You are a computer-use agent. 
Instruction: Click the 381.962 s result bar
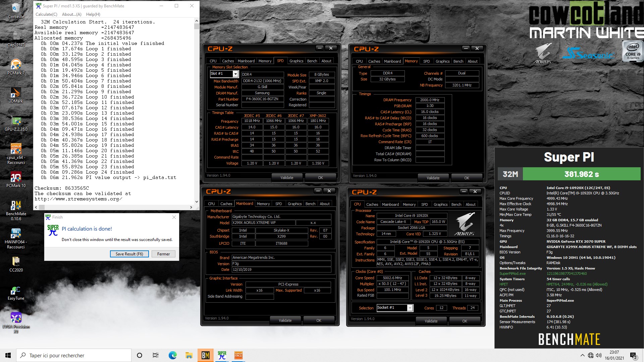pyautogui.click(x=581, y=174)
